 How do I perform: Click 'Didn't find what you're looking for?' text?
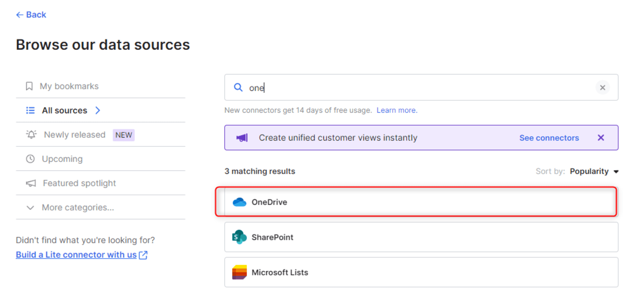[85, 240]
